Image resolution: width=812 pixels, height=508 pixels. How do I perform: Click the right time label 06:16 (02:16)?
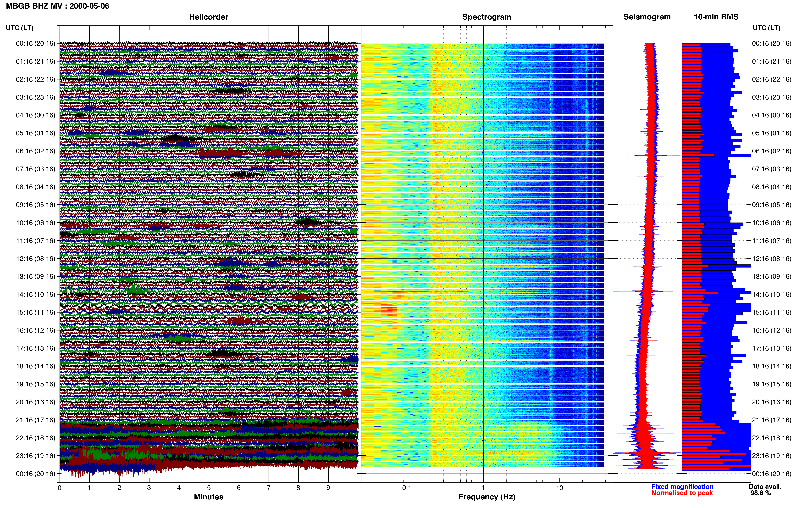pos(772,151)
